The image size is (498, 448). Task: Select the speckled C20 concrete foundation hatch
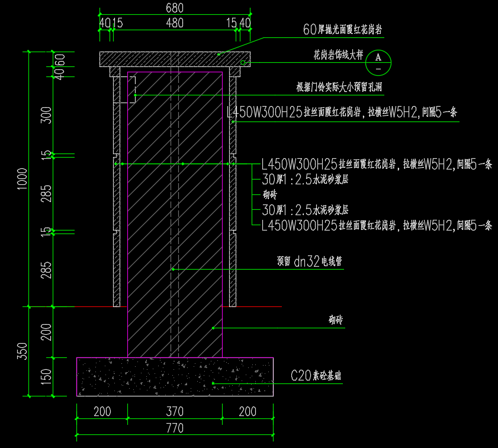tap(175, 377)
